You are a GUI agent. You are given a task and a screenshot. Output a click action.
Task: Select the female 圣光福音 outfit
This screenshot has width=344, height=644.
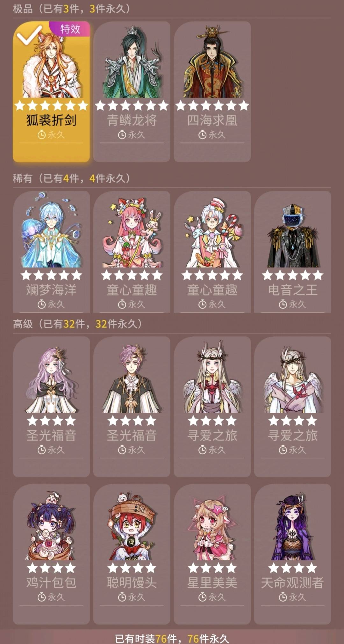click(51, 407)
